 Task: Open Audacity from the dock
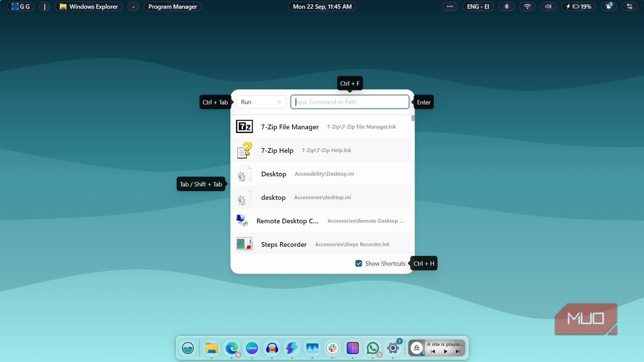(272, 348)
